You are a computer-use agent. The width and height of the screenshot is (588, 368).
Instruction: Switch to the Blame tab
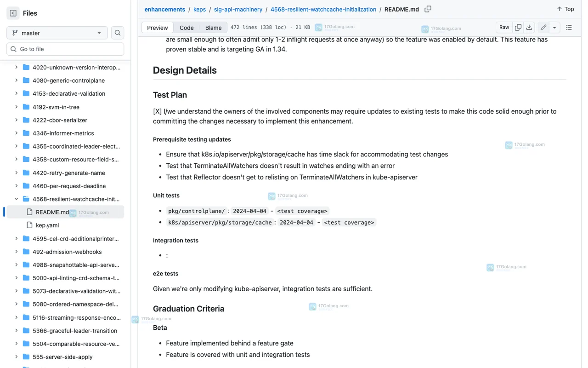pos(213,28)
